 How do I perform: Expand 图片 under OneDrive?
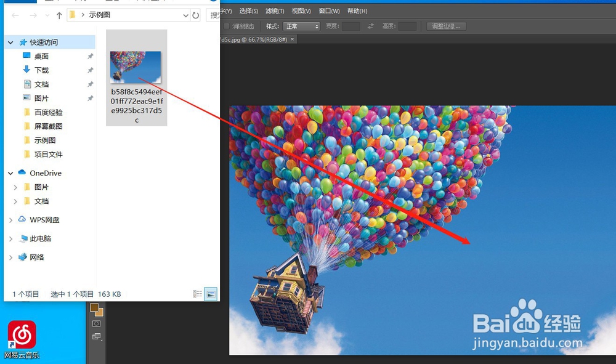(x=15, y=187)
